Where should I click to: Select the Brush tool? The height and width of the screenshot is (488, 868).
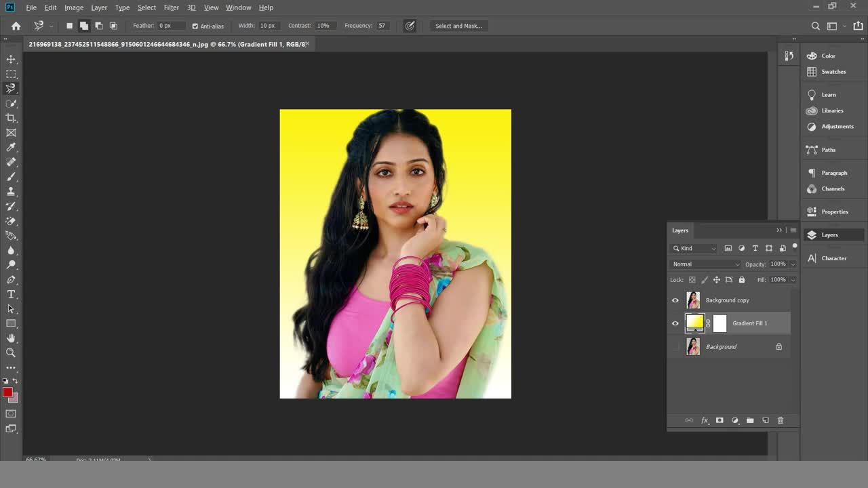click(11, 177)
